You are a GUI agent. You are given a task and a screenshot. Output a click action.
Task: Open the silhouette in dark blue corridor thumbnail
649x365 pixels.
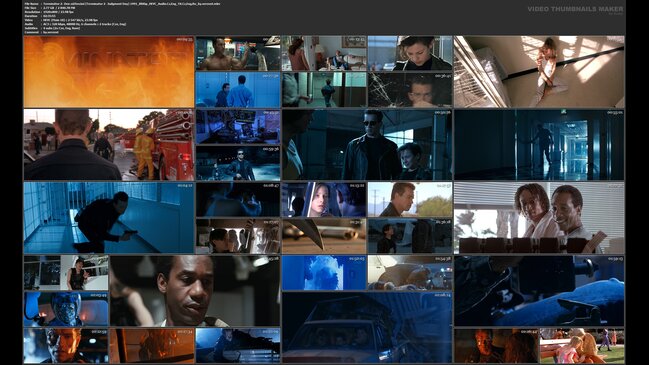point(539,144)
